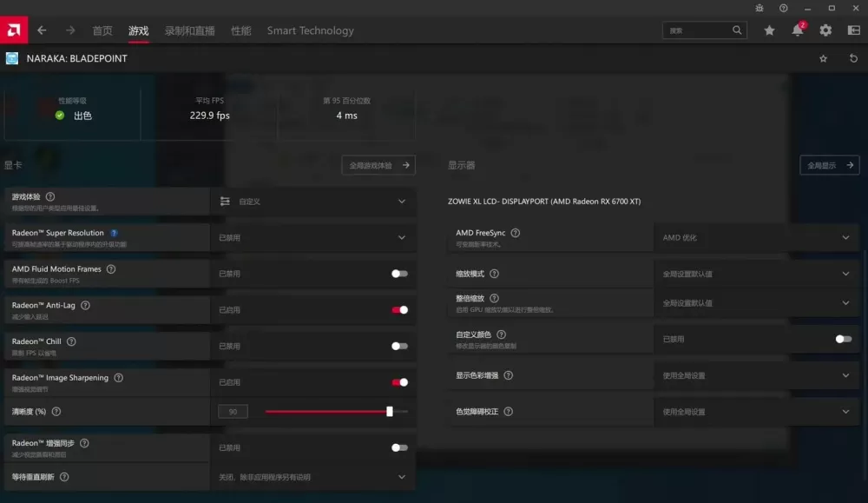Adjust the 清晰度 sharpness slider
The image size is (868, 503).
tap(337, 412)
